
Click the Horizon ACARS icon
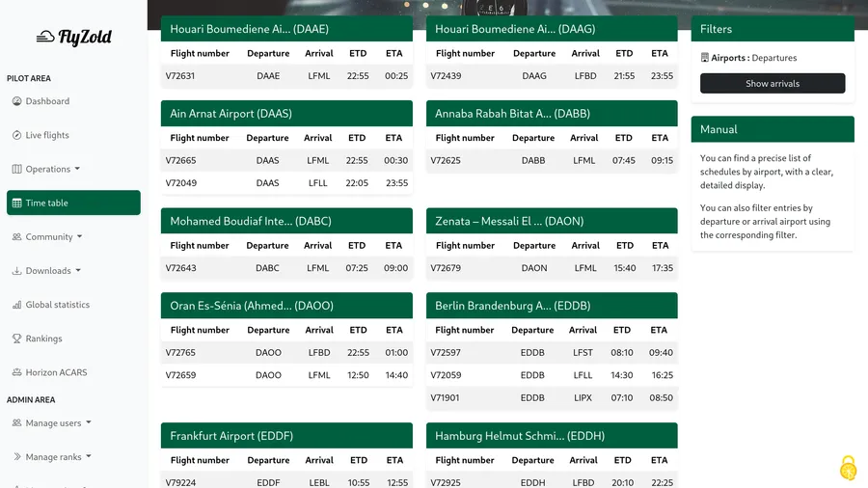(x=17, y=372)
